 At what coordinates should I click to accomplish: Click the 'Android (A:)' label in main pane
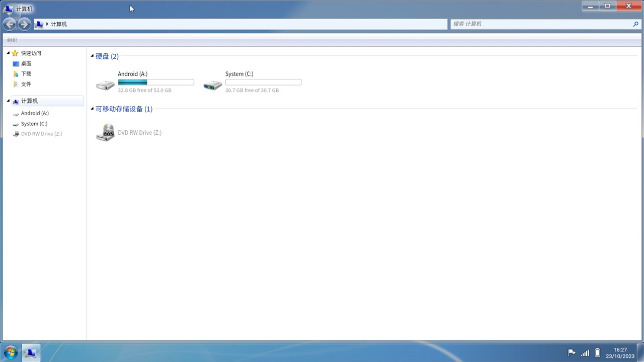[x=133, y=74]
